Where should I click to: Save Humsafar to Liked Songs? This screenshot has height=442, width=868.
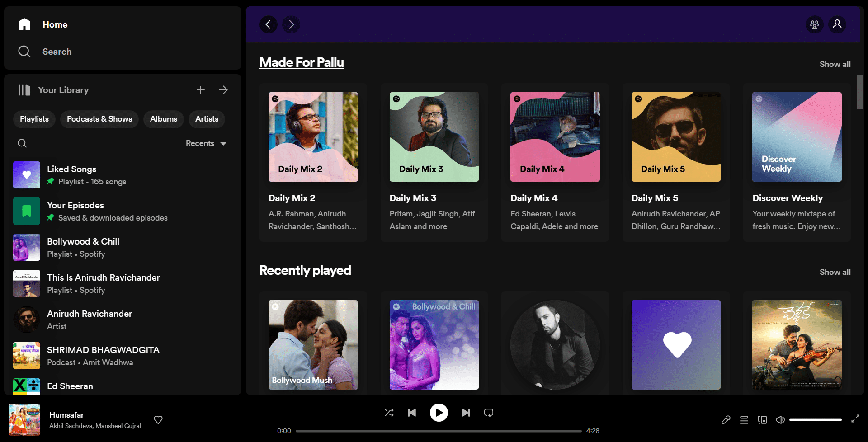point(158,420)
